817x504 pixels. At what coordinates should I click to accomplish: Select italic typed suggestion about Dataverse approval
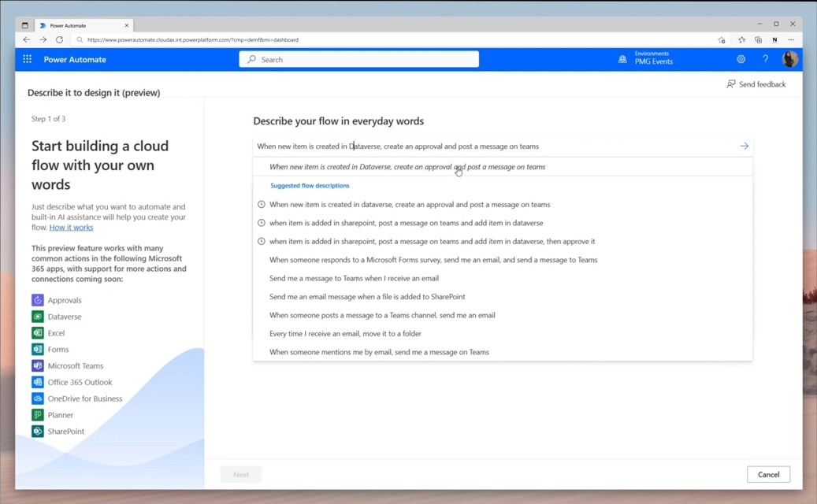coord(503,167)
